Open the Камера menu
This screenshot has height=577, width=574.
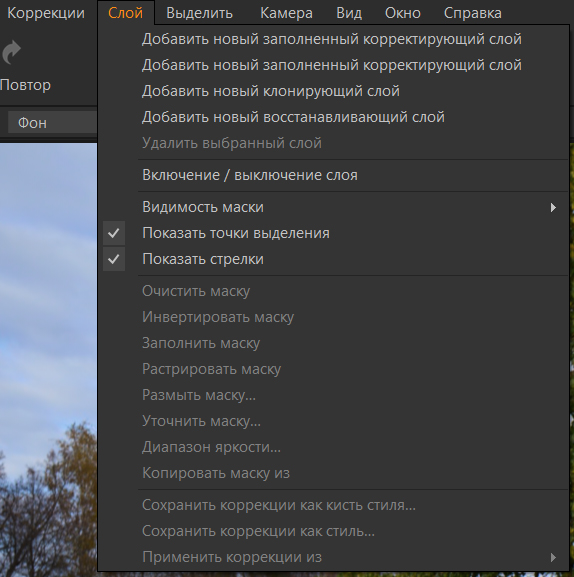(286, 13)
